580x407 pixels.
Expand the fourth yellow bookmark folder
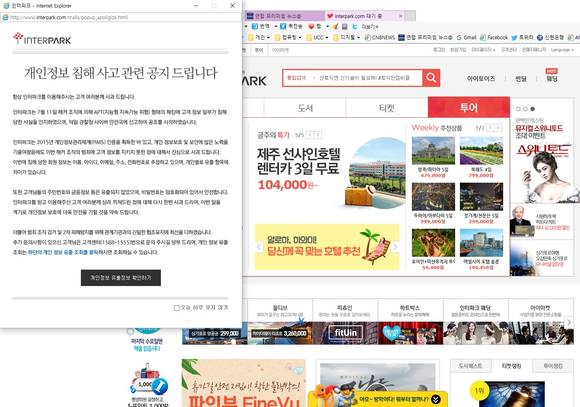(x=347, y=37)
